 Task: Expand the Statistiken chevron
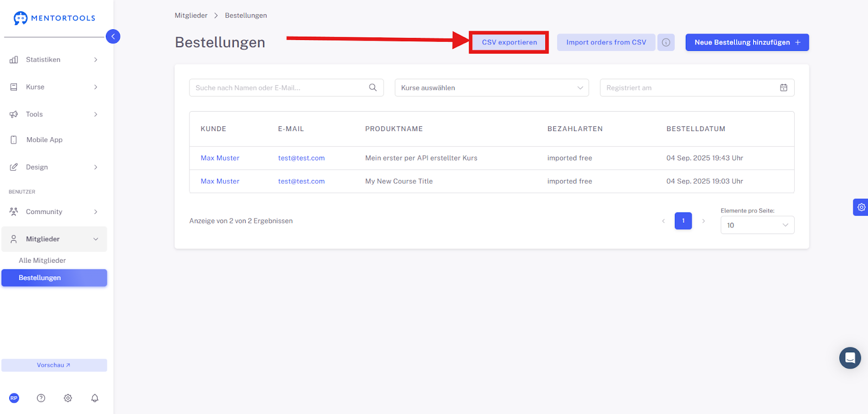click(x=95, y=60)
